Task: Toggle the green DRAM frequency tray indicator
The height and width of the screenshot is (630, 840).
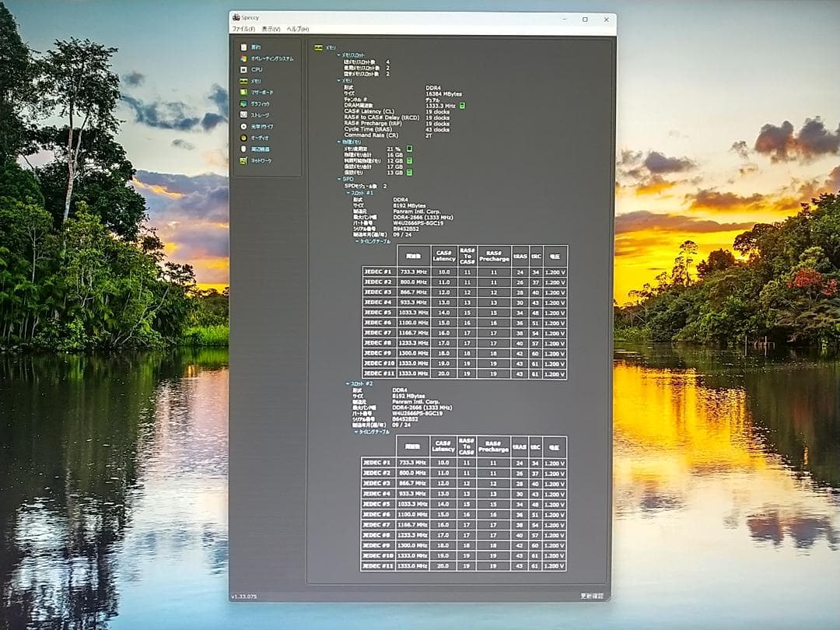Action: [462, 105]
